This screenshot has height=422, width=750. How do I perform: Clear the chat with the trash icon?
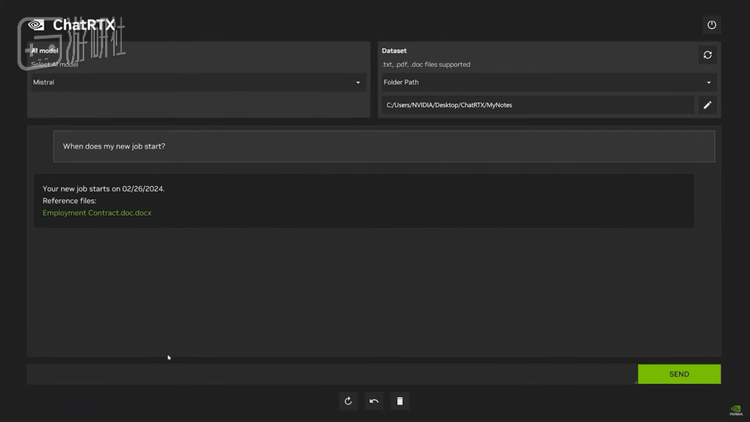click(400, 401)
